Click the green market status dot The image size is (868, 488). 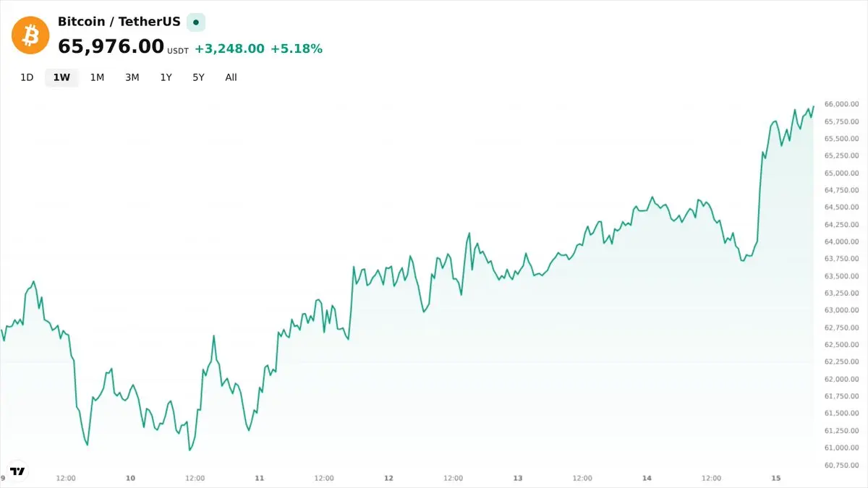(x=196, y=22)
